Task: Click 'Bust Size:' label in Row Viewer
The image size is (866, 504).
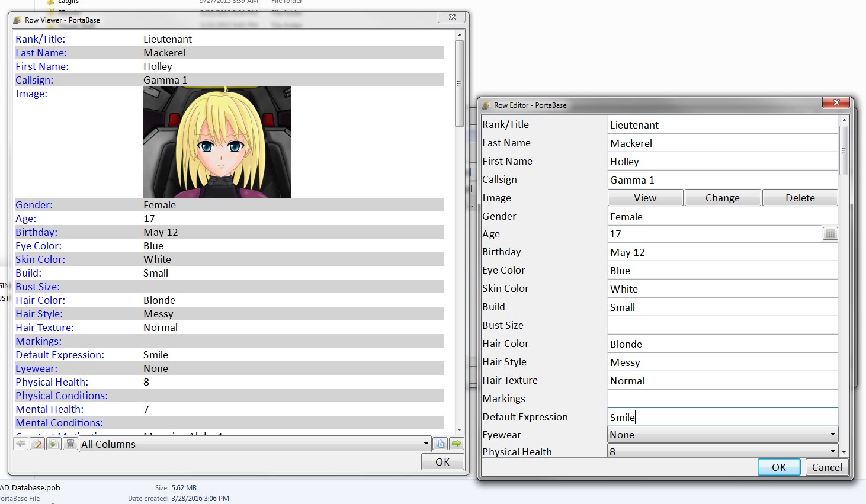Action: 37,287
